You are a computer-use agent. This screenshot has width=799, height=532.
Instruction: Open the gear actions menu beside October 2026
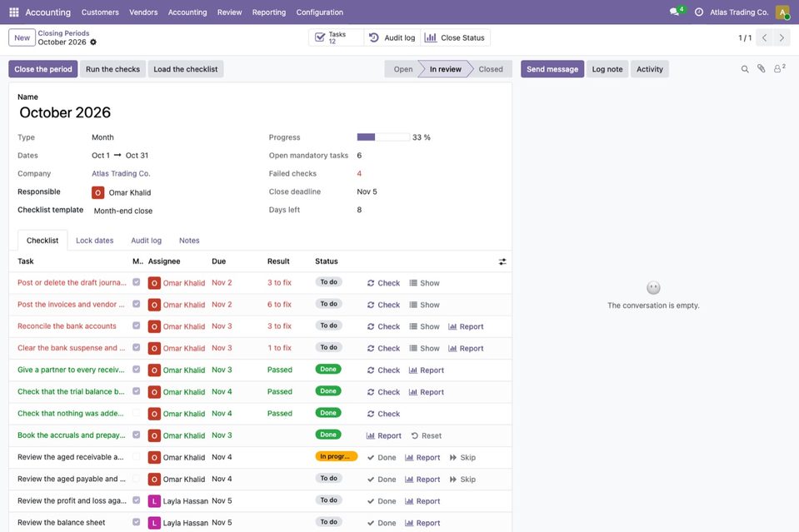click(93, 42)
